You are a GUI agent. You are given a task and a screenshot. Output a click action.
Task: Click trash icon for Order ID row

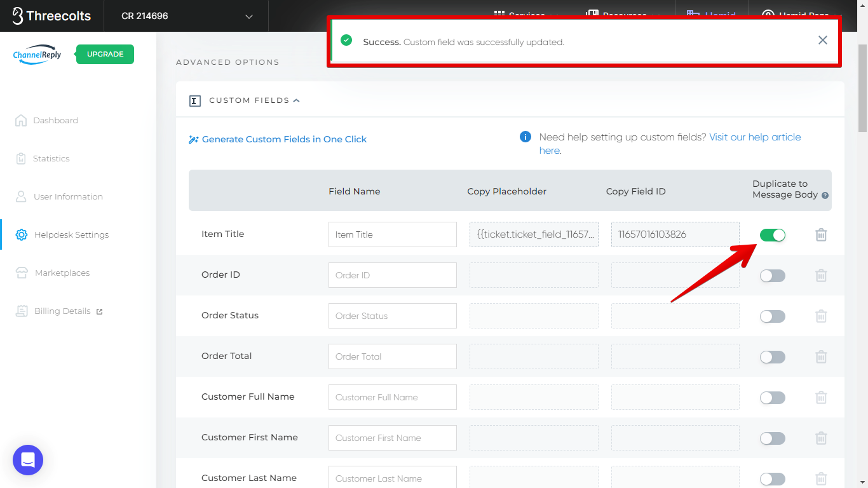coord(821,275)
